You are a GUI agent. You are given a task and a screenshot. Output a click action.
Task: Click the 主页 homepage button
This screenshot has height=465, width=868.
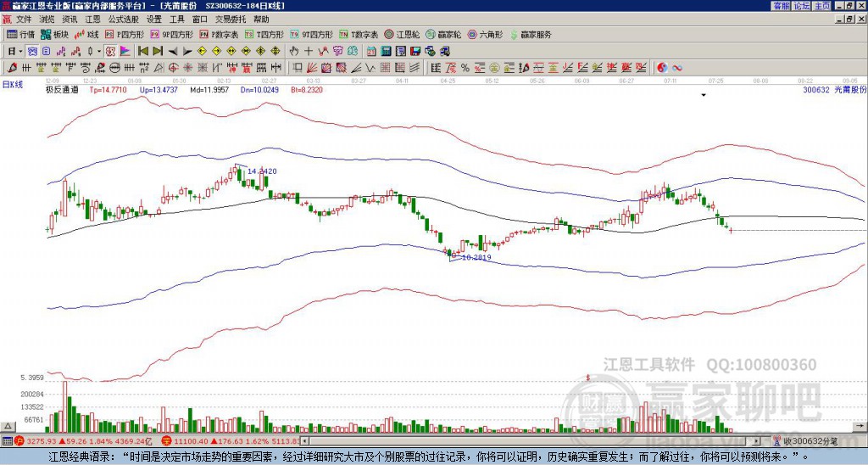[822, 6]
